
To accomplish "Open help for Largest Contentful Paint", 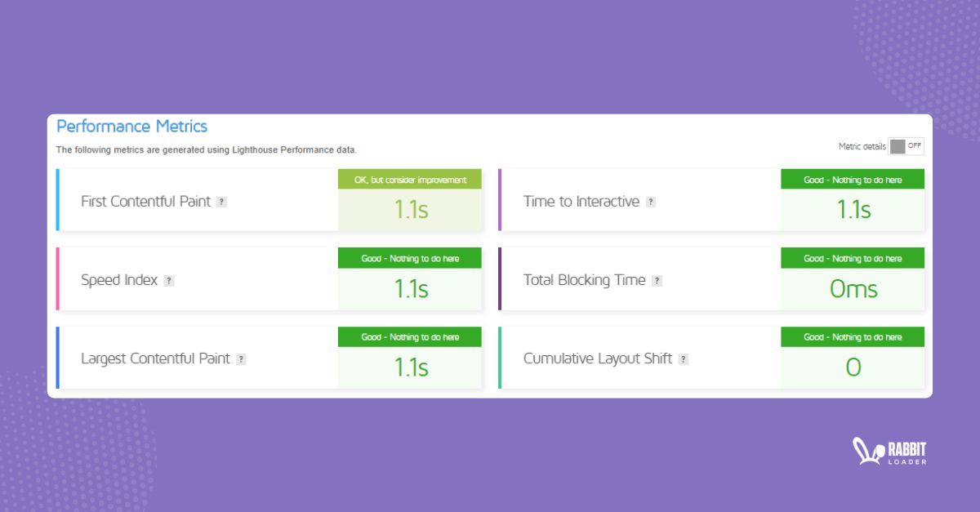I will [x=241, y=358].
